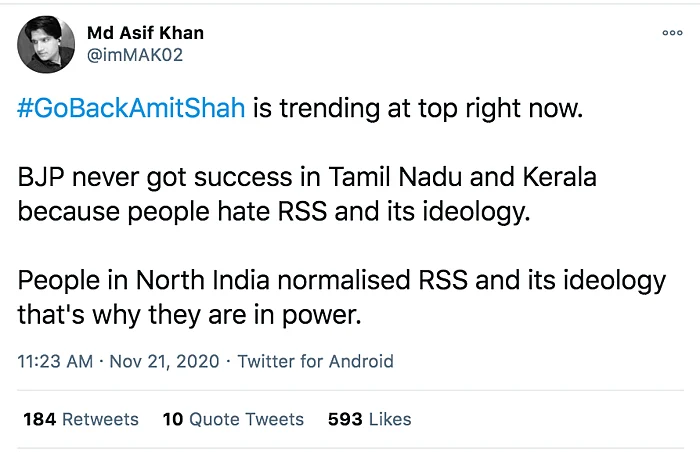This screenshot has height=452, width=700.
Task: Open the three-dot more options menu
Action: tap(671, 33)
